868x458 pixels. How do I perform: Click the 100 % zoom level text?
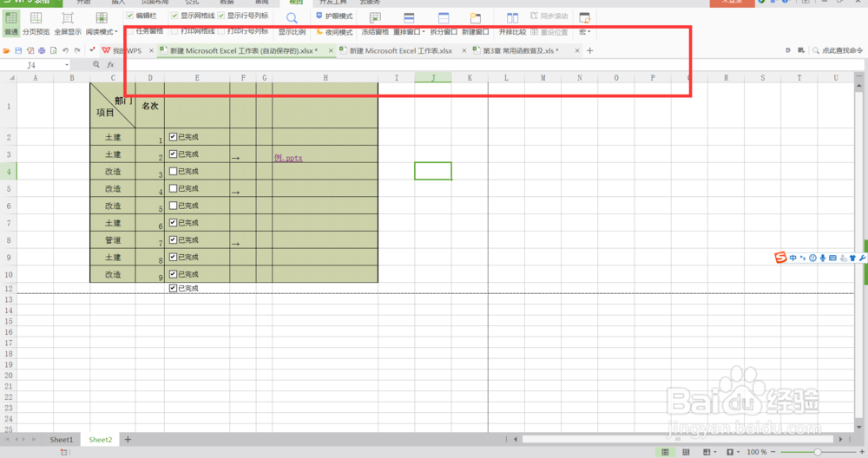pyautogui.click(x=756, y=453)
